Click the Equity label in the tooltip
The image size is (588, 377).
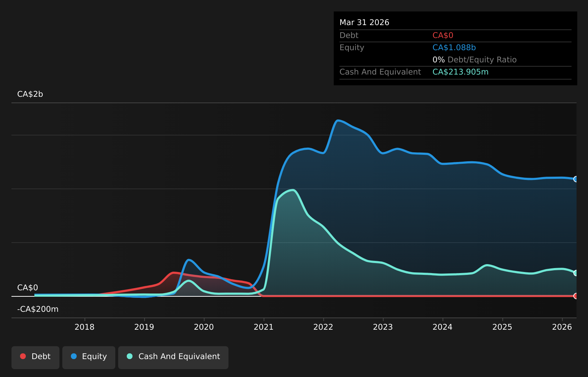pyautogui.click(x=352, y=48)
